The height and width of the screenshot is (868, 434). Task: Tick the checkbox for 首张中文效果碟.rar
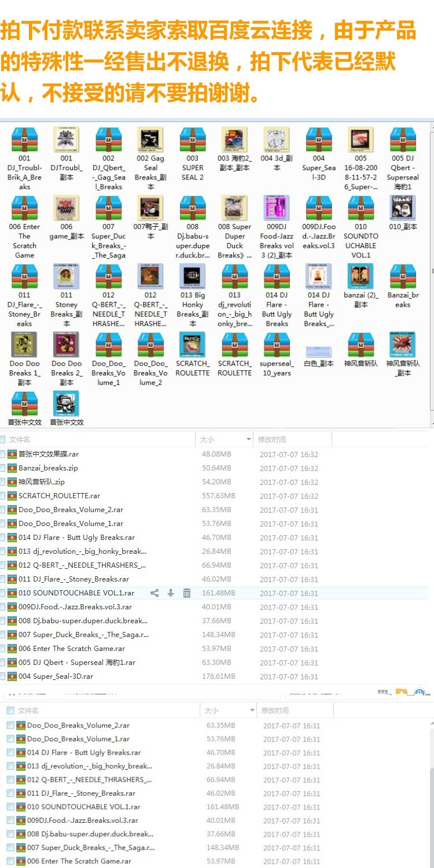click(2, 454)
